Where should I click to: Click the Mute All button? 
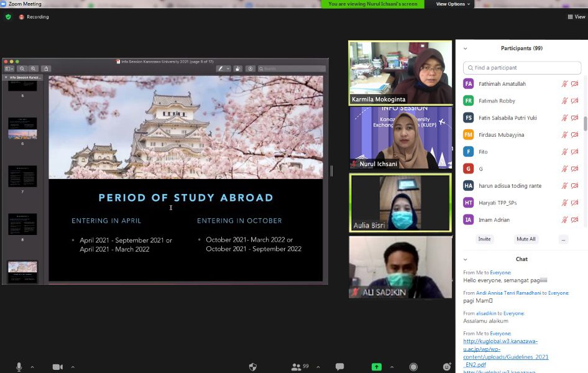(x=526, y=239)
